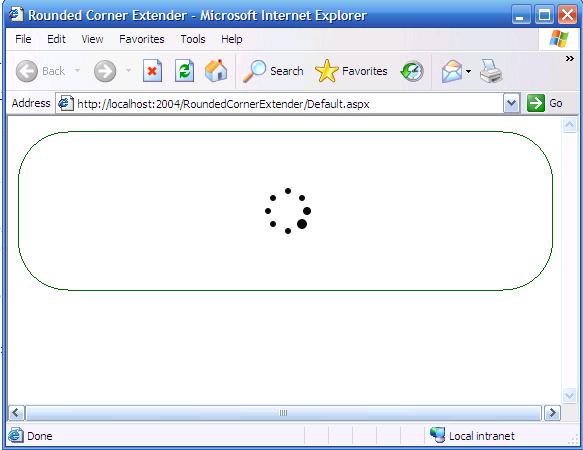
Task: Click the Local intranet zone icon
Action: [x=438, y=435]
